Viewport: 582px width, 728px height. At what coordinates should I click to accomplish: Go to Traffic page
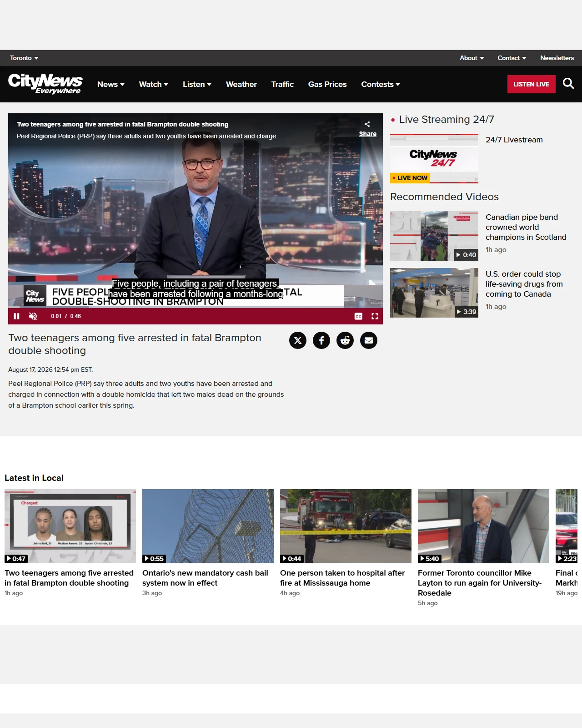[x=282, y=84]
